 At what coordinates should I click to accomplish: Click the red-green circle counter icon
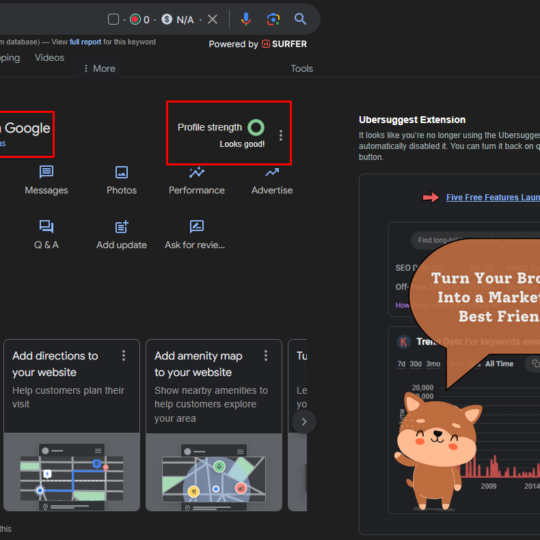point(135,19)
